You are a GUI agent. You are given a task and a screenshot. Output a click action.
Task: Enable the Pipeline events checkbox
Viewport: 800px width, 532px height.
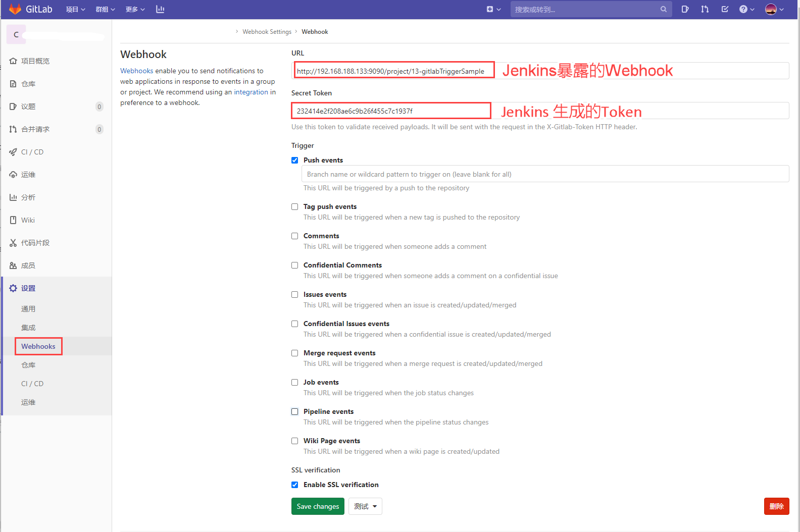click(x=295, y=411)
